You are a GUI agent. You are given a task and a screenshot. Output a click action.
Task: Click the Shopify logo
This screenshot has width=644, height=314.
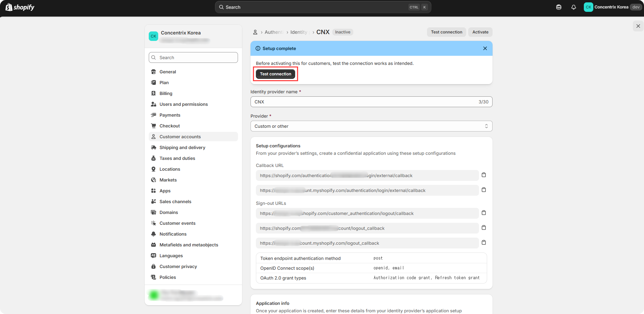[20, 7]
